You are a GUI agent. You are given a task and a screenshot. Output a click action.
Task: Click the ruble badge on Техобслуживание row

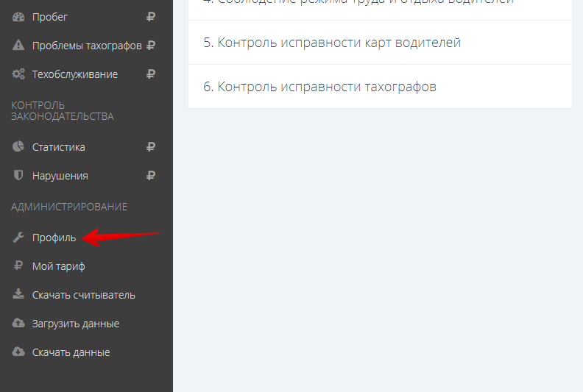tap(151, 74)
